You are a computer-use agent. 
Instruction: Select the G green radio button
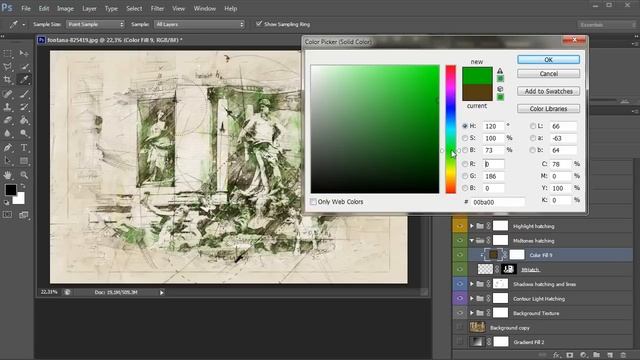point(465,176)
